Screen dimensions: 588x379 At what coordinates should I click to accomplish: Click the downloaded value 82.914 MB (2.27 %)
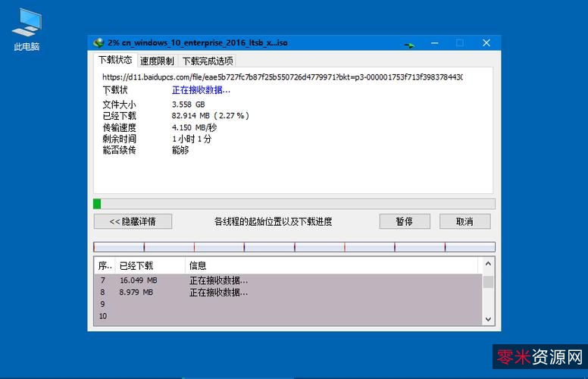[211, 115]
